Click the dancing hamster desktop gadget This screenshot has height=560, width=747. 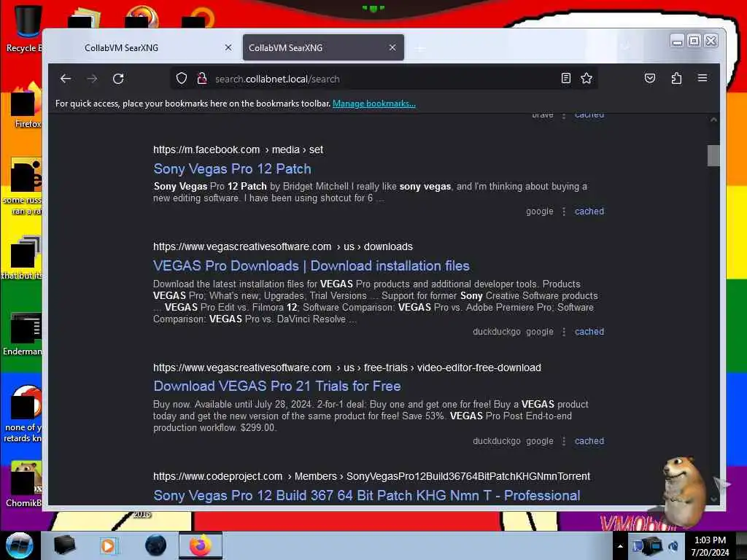684,491
